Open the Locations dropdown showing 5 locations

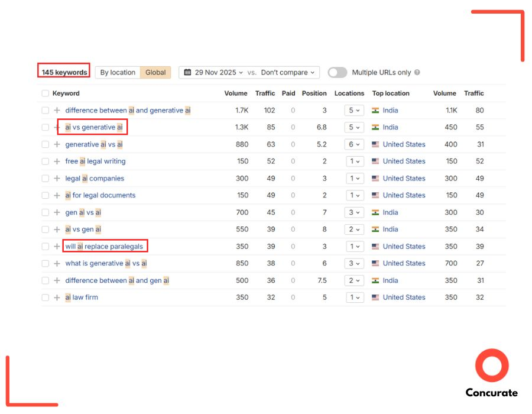pos(355,110)
